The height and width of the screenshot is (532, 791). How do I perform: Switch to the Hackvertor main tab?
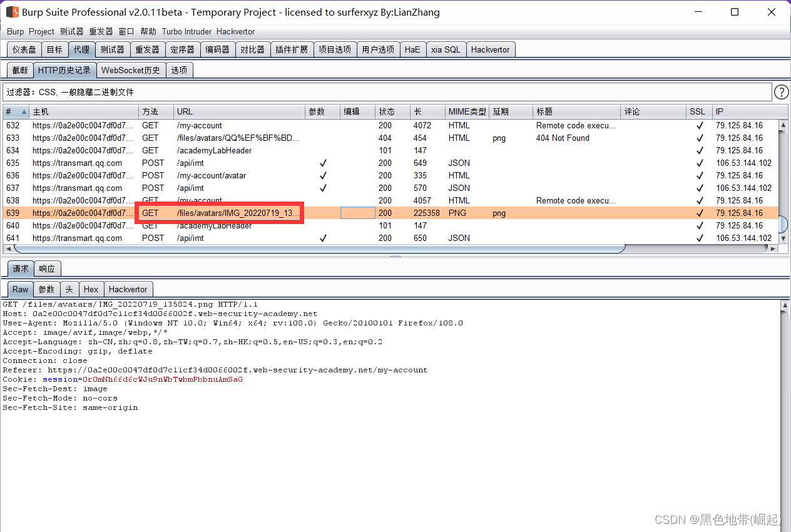point(491,49)
